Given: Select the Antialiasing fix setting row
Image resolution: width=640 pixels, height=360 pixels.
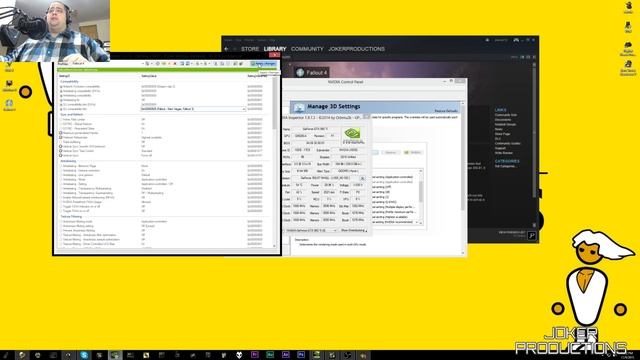Looking at the screenshot, I should tap(163, 100).
